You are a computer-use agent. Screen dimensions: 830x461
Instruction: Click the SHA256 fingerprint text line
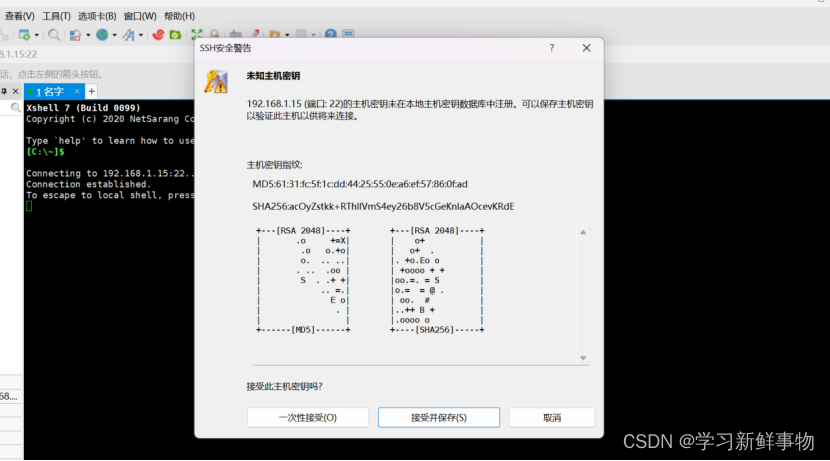(383, 206)
